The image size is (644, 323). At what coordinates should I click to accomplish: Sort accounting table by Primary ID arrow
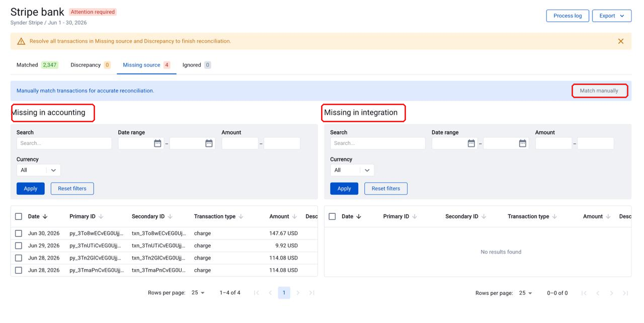pyautogui.click(x=101, y=216)
